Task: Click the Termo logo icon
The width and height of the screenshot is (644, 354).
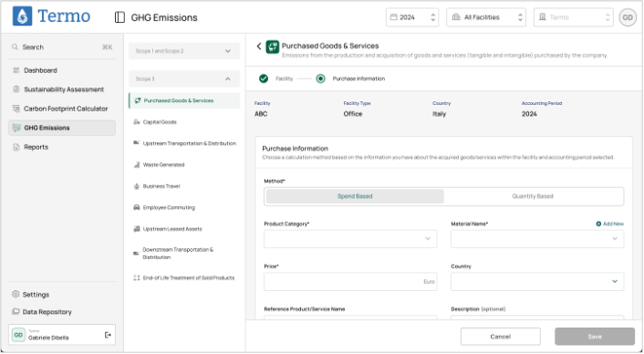Action: click(x=22, y=16)
